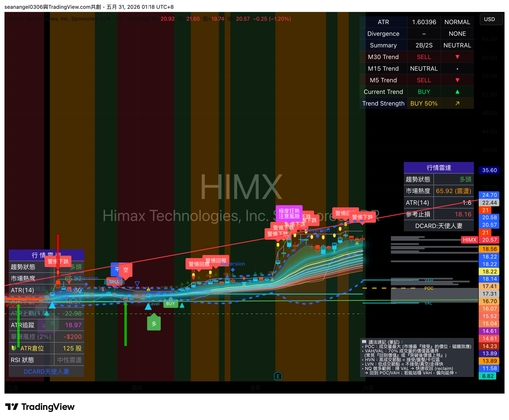The image size is (509, 420).
Task: Click the DCARD:天使人妻 table footer
Action: [x=439, y=226]
